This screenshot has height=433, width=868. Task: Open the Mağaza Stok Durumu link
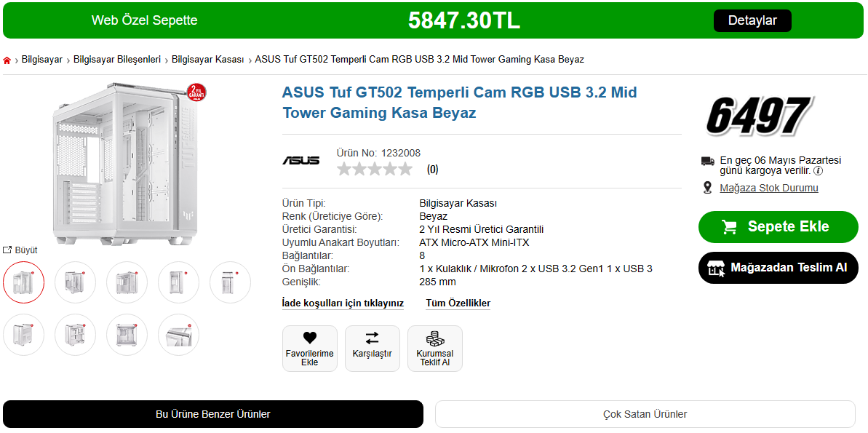click(x=768, y=188)
